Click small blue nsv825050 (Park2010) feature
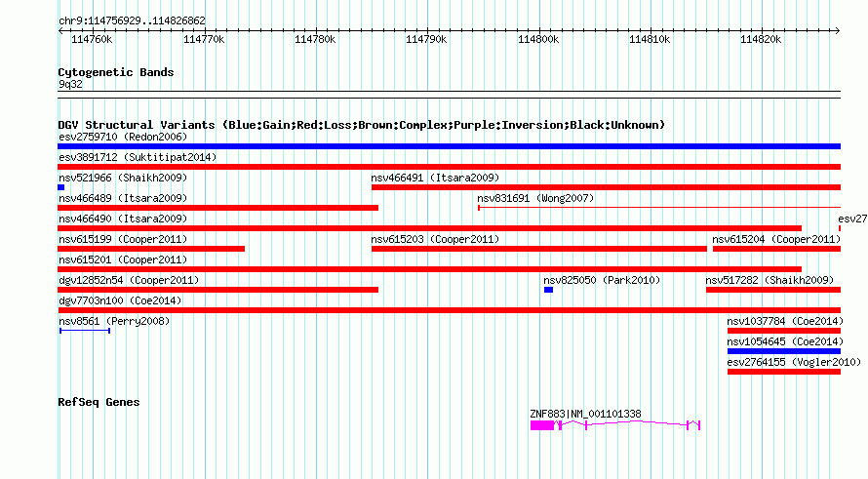Image resolution: width=868 pixels, height=479 pixels. pyautogui.click(x=548, y=290)
